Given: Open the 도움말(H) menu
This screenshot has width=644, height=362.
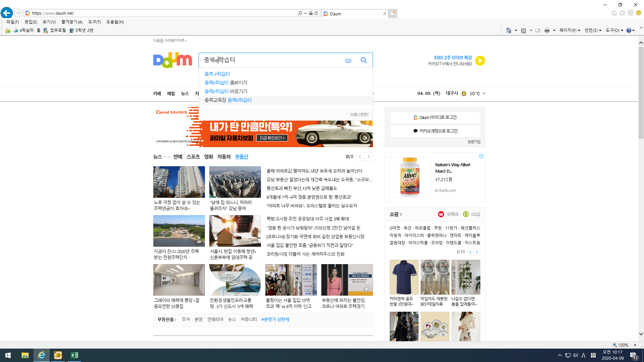Looking at the screenshot, I should point(115,22).
